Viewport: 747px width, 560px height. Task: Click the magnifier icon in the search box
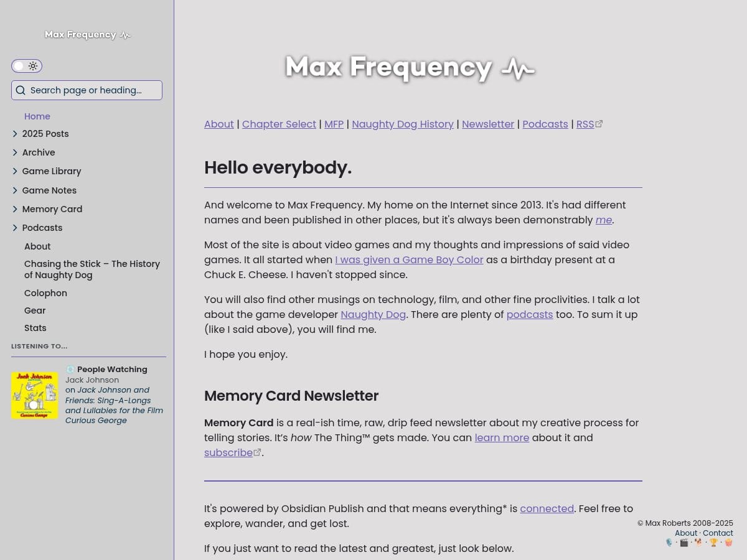click(x=21, y=90)
